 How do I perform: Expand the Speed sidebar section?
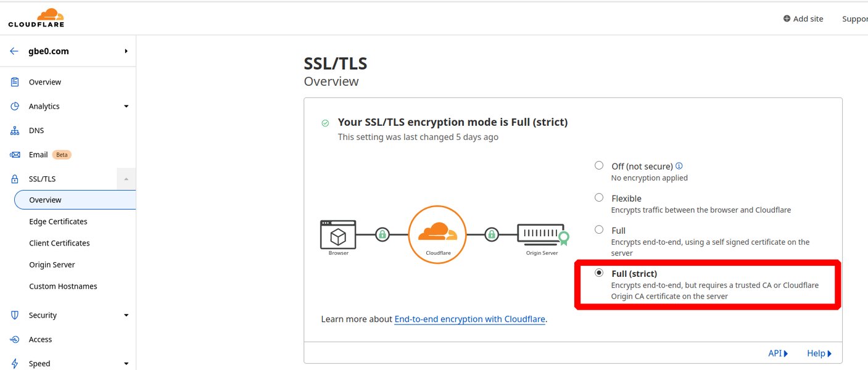(x=126, y=363)
